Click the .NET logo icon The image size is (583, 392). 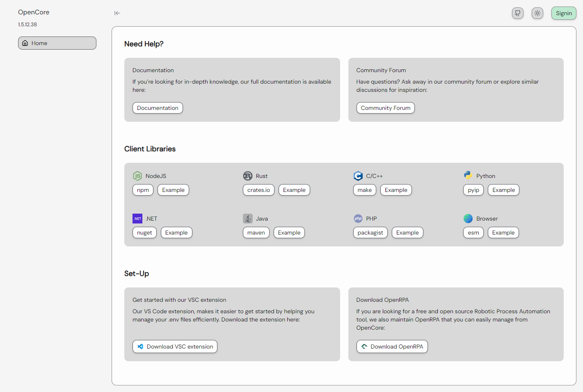point(137,219)
